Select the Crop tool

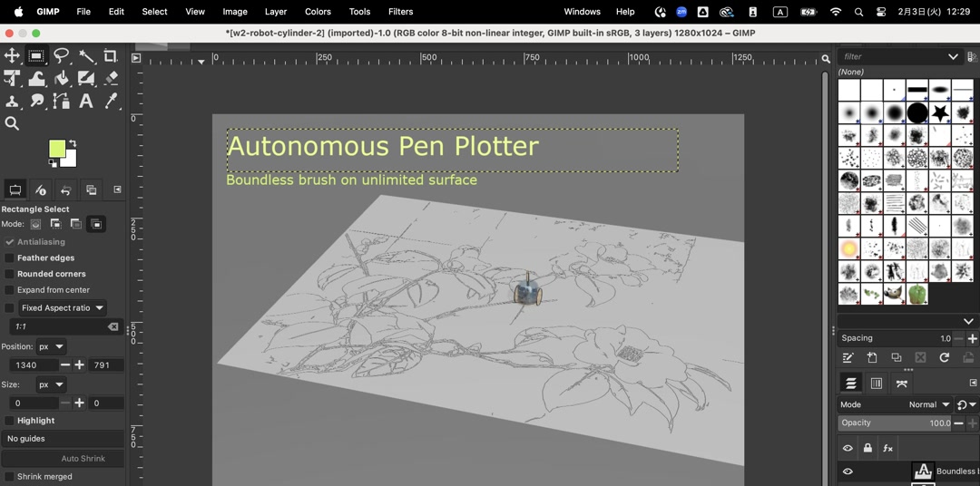tap(111, 55)
